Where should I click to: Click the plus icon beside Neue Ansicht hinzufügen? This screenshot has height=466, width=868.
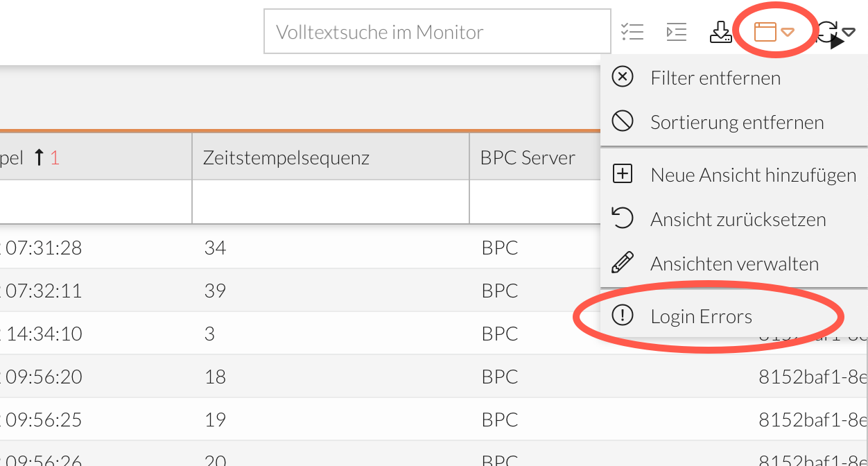[623, 173]
